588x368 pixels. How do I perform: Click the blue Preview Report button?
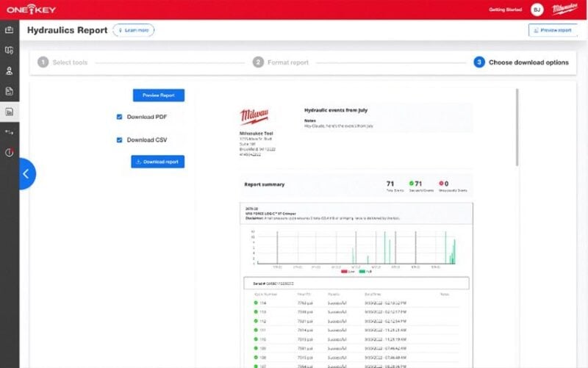[x=158, y=95]
